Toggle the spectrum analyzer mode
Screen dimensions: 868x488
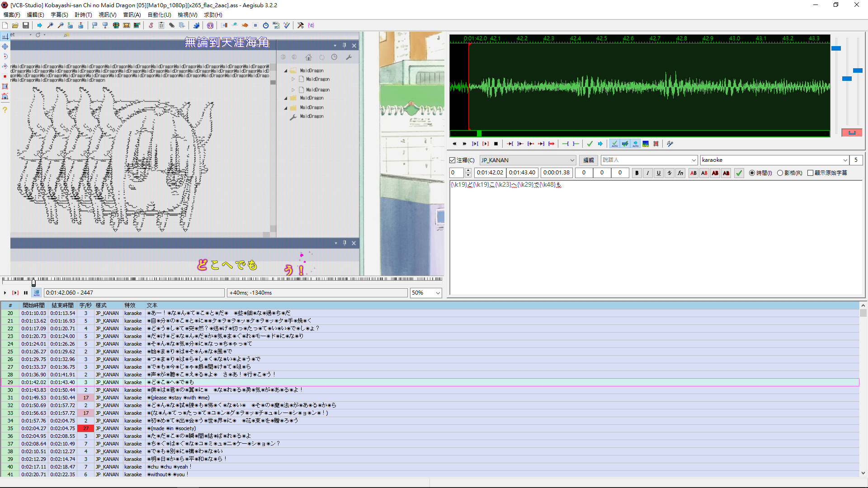[x=646, y=144]
